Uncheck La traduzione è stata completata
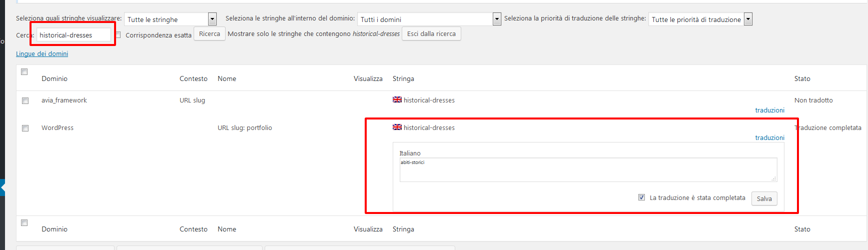 [x=641, y=197]
